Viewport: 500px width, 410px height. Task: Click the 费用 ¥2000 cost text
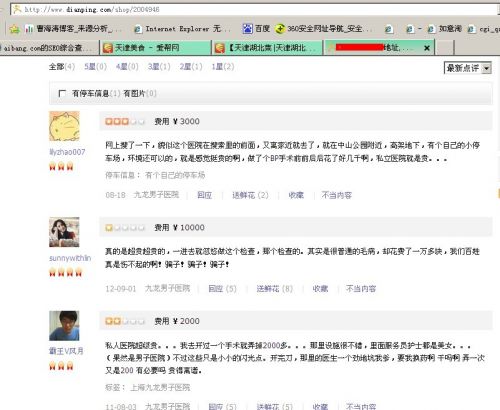(x=177, y=321)
